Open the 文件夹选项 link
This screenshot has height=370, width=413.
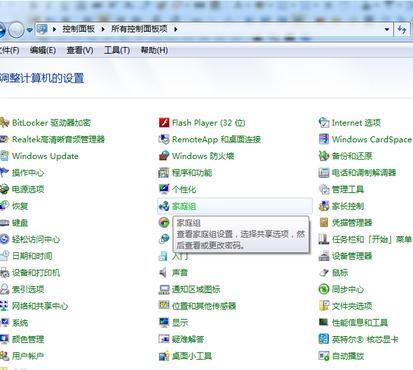click(x=352, y=306)
